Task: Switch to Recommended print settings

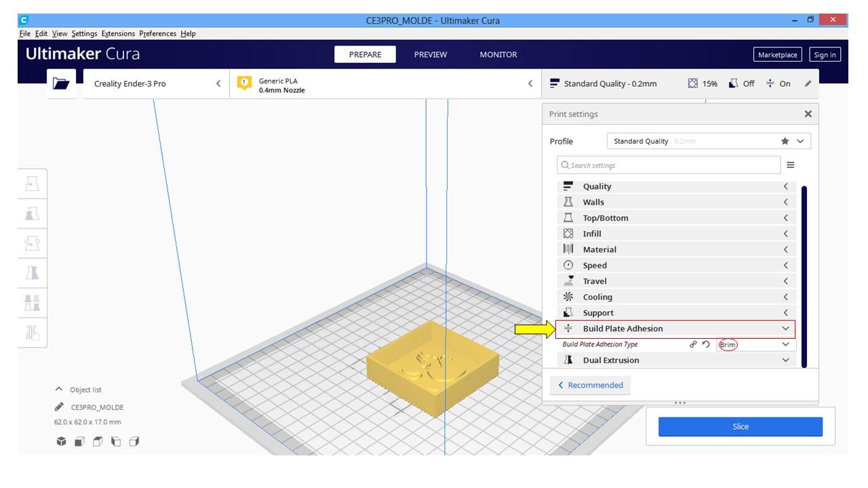Action: (x=591, y=385)
